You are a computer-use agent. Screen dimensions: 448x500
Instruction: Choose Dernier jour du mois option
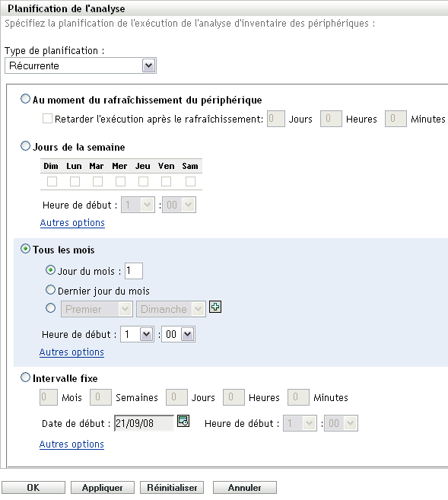(50, 290)
